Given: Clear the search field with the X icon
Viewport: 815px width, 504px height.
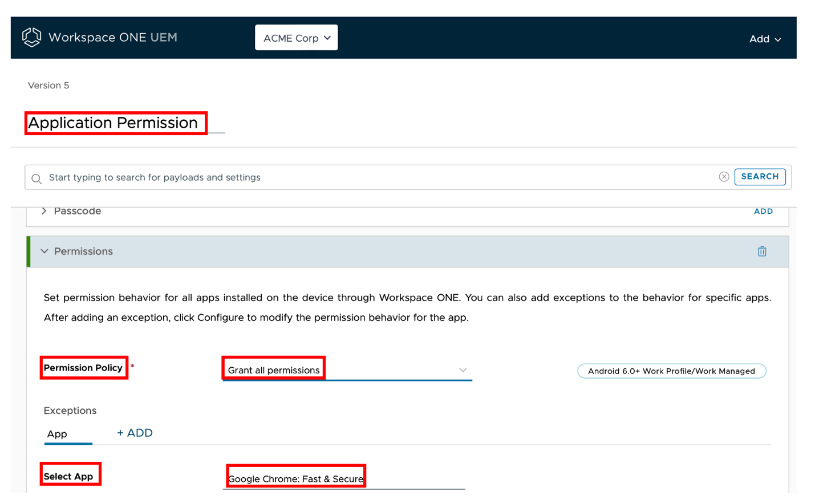Looking at the screenshot, I should [x=724, y=176].
